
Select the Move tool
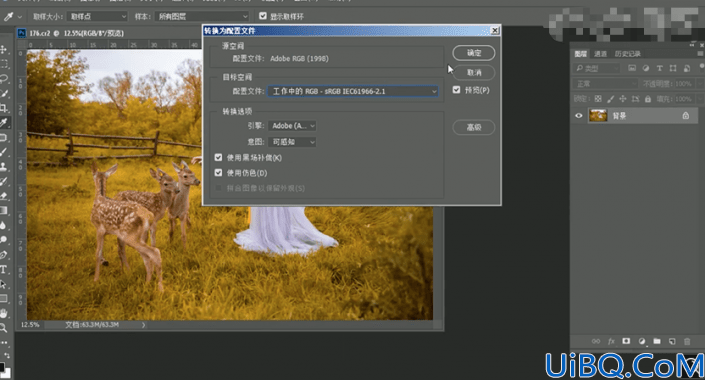(4, 49)
